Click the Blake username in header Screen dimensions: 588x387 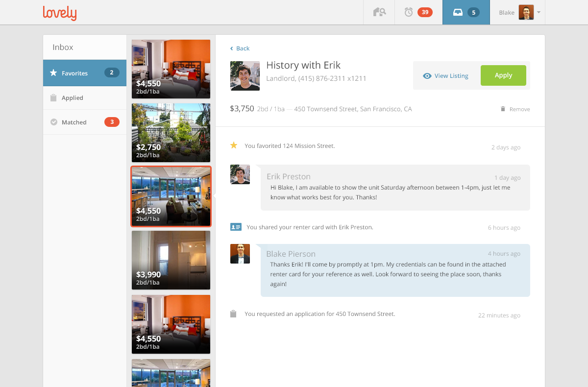(x=507, y=13)
